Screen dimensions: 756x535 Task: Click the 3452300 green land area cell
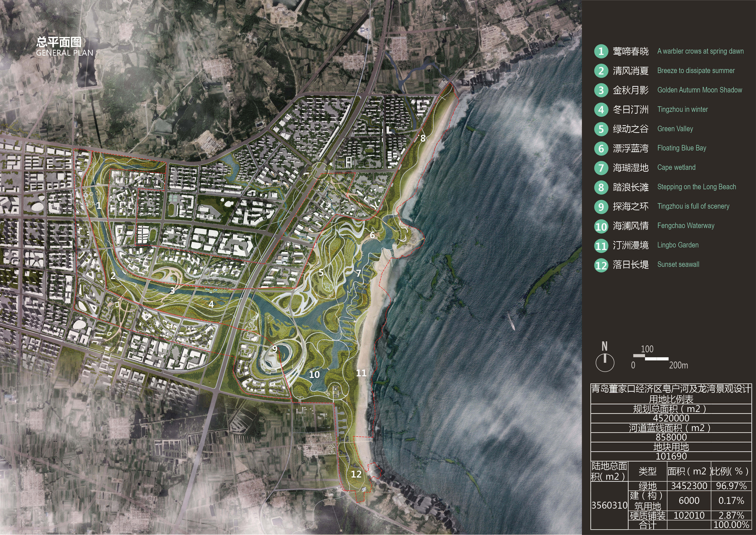point(689,486)
